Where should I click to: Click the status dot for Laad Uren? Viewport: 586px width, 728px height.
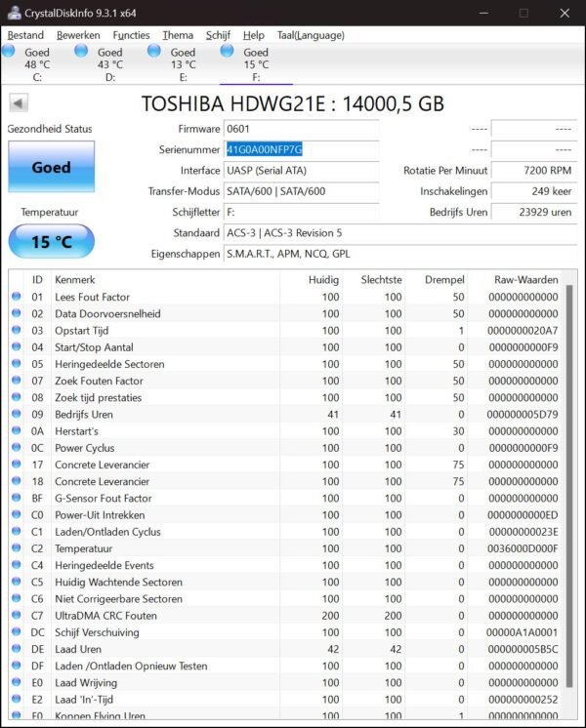(17, 648)
